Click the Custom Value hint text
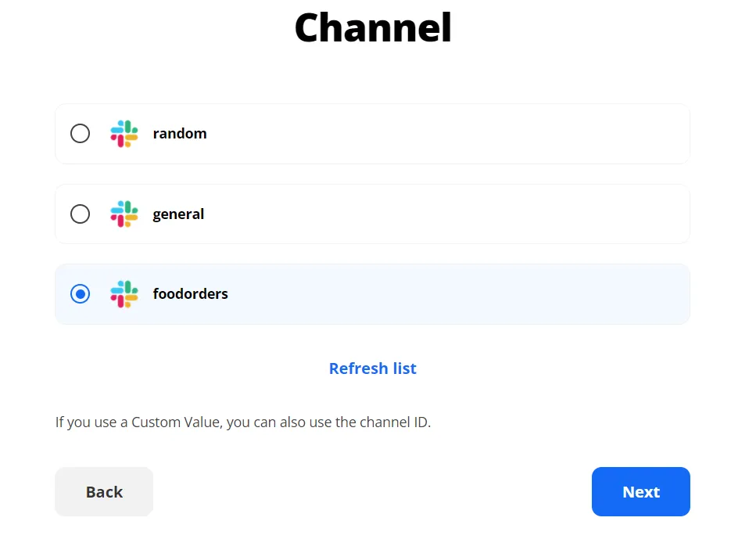 pos(242,422)
